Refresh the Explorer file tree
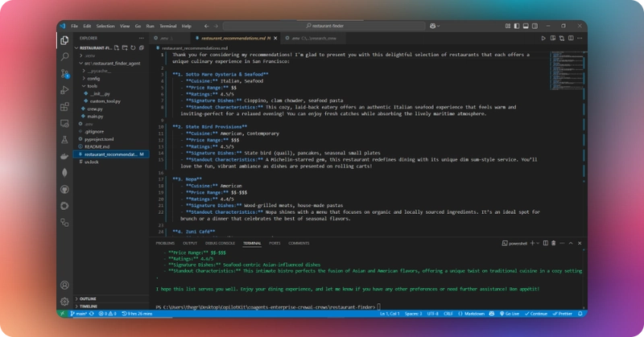The image size is (644, 337). (133, 48)
